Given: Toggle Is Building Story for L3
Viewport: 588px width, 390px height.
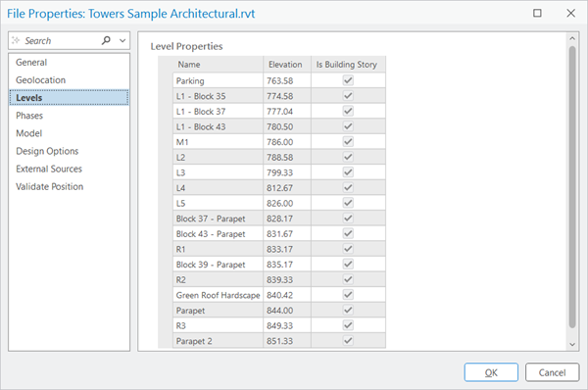Looking at the screenshot, I should click(x=348, y=172).
